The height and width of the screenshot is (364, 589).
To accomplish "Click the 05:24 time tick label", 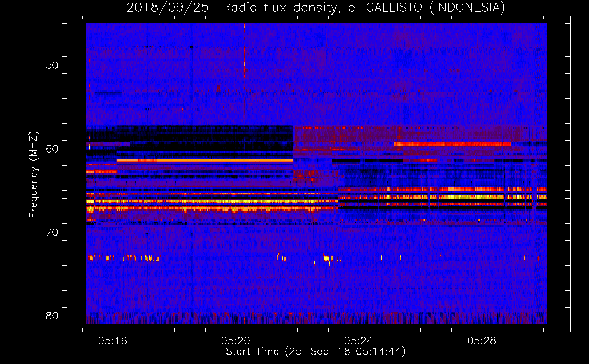I will [x=359, y=341].
